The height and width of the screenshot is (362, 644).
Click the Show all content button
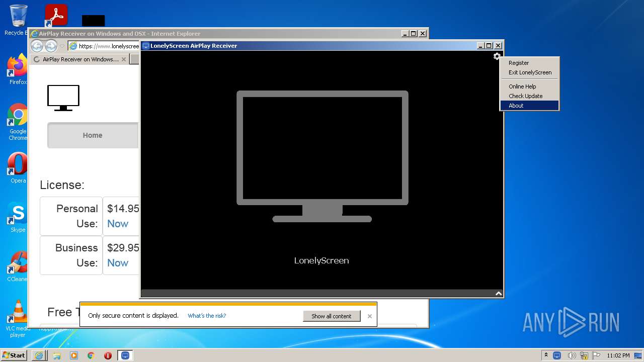(x=332, y=316)
